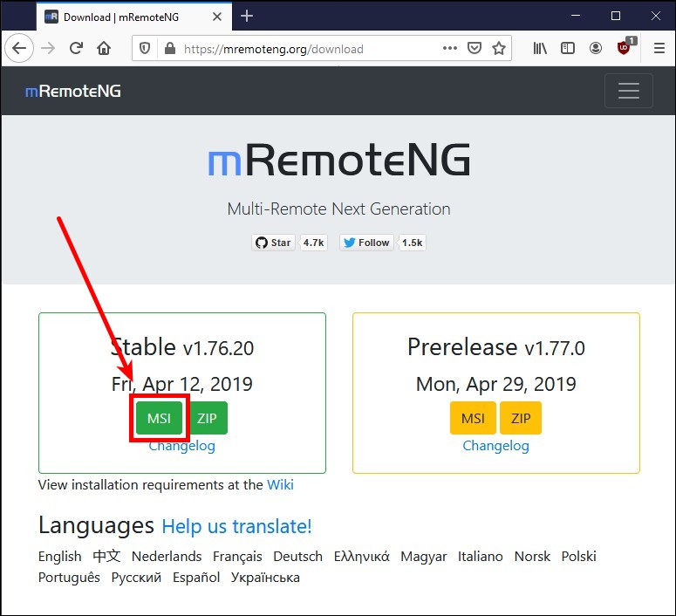Viewport: 676px width, 616px height.
Task: Download the Stable MSI installer
Action: pyautogui.click(x=159, y=419)
